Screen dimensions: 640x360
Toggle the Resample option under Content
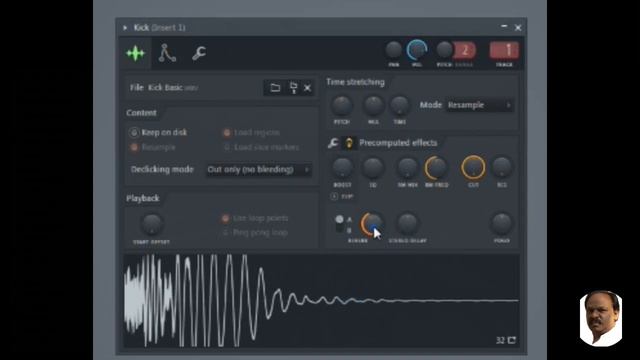(134, 147)
